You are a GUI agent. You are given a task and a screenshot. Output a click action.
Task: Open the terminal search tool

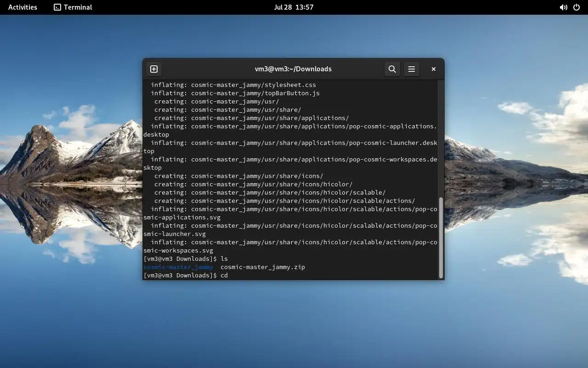coord(392,69)
